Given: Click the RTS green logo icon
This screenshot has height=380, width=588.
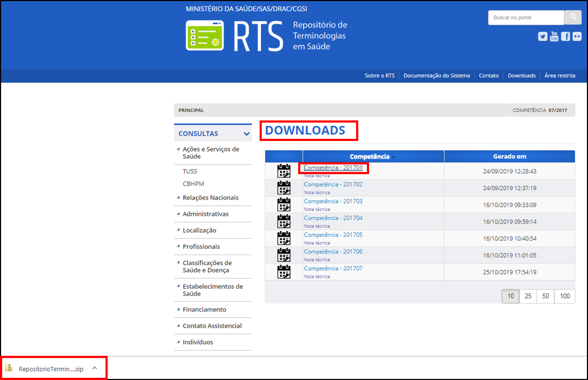Looking at the screenshot, I should click(205, 35).
